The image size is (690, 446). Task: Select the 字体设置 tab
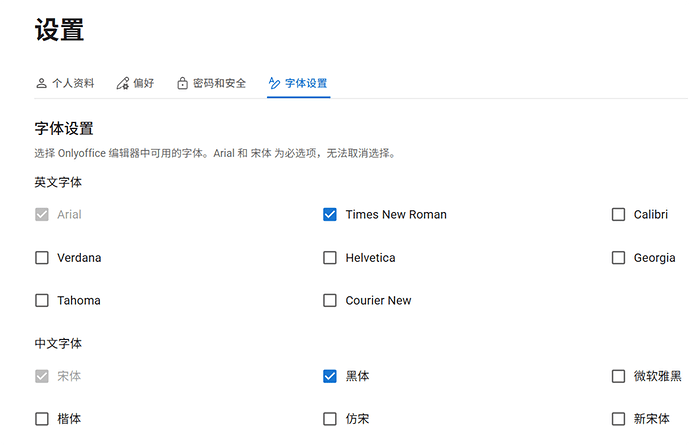click(x=298, y=83)
